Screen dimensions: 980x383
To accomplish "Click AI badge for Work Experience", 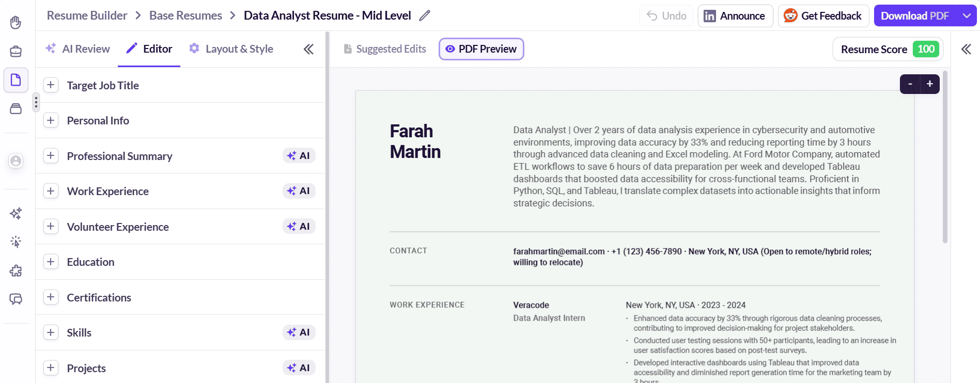I will tap(299, 191).
